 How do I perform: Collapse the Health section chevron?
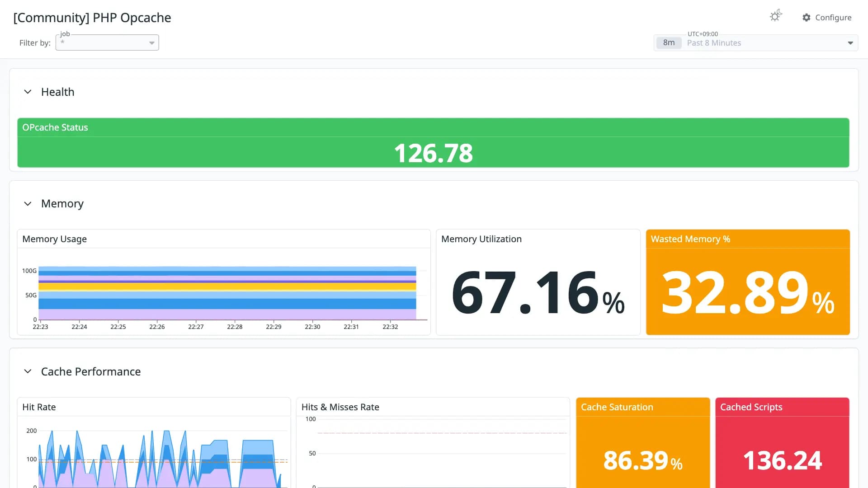[28, 92]
